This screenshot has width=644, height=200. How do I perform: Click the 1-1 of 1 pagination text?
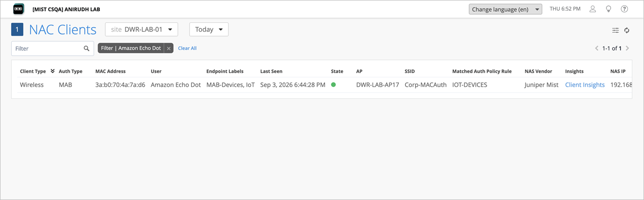[612, 48]
